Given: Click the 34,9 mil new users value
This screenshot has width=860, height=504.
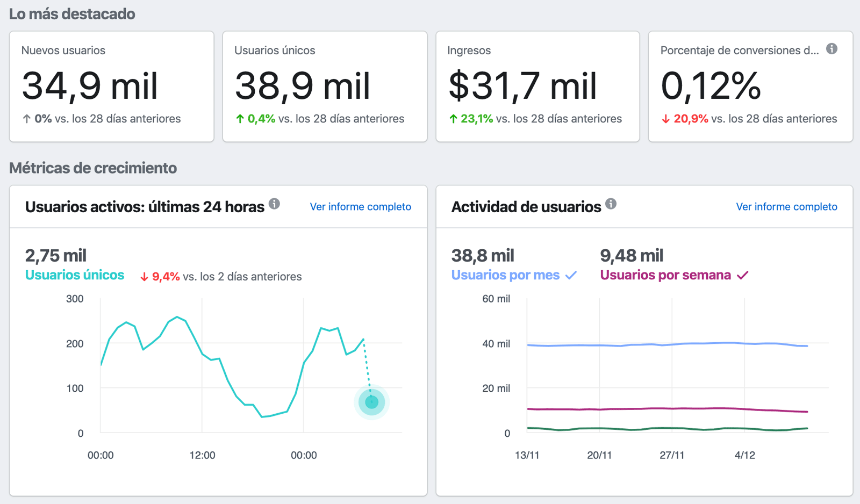Looking at the screenshot, I should [90, 86].
